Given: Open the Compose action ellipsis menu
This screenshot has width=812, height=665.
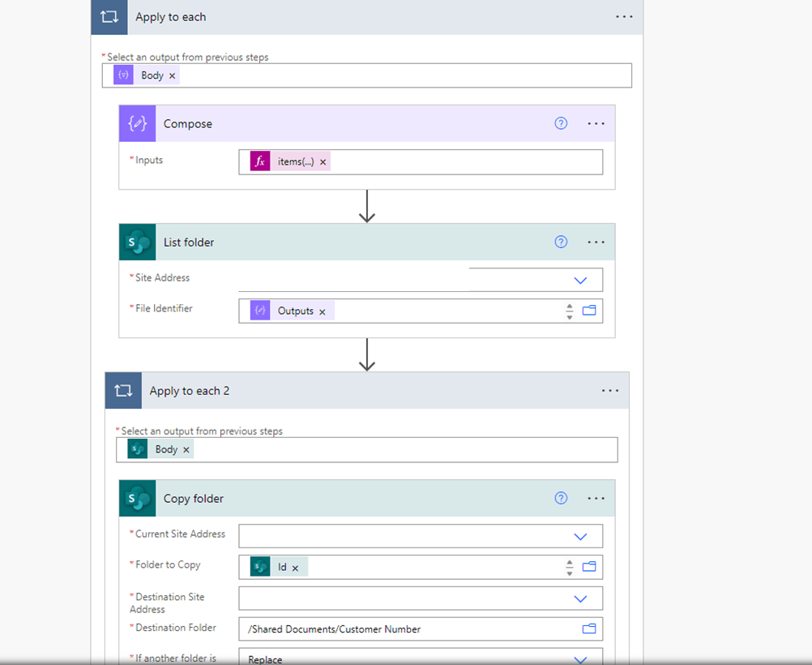Looking at the screenshot, I should click(x=596, y=123).
